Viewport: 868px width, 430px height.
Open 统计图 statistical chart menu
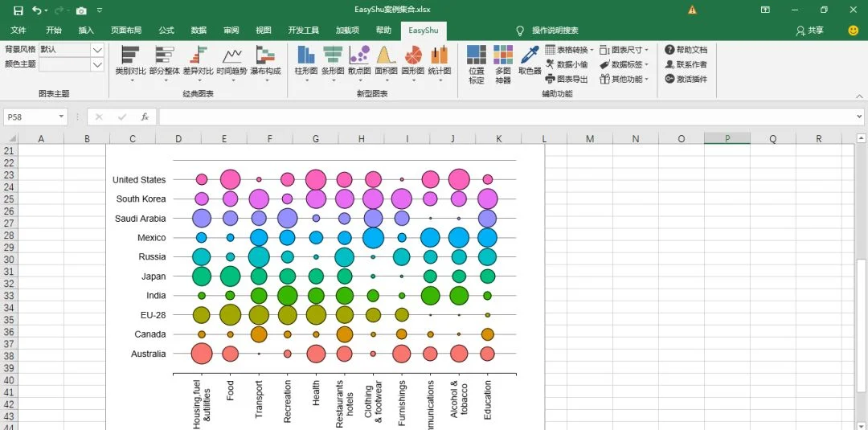pos(439,64)
